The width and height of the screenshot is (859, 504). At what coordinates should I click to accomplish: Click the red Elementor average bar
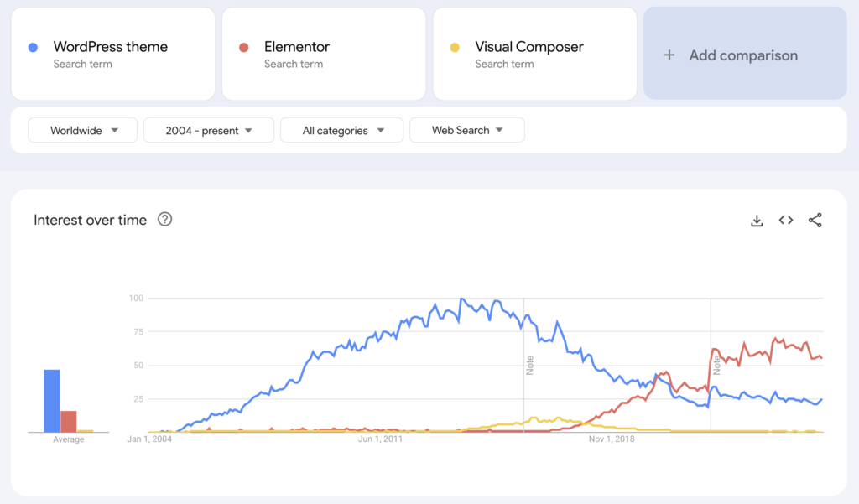click(69, 421)
